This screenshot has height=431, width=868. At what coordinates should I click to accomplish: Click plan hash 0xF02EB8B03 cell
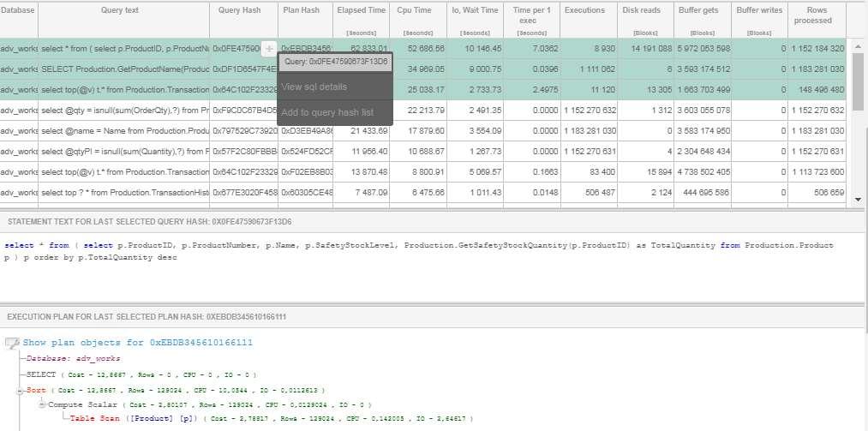[x=306, y=172]
